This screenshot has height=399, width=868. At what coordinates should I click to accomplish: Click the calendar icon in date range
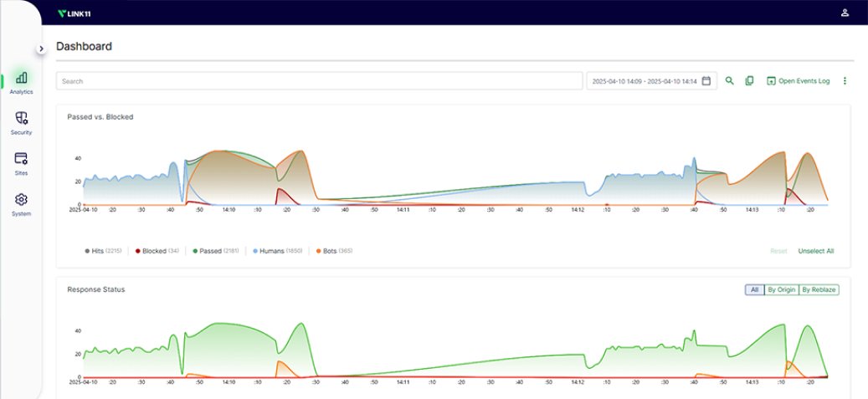tap(706, 81)
